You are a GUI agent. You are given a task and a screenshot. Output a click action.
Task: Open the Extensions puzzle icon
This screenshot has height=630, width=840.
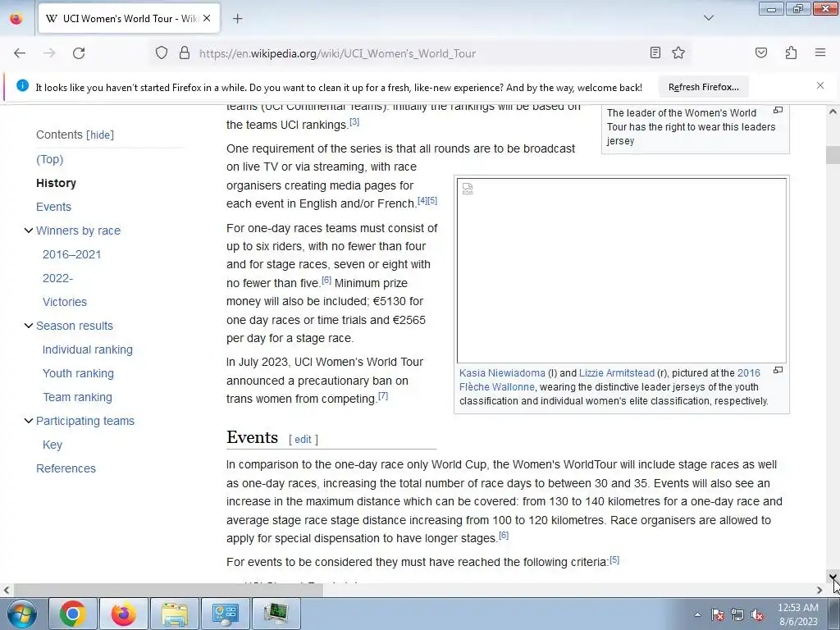(x=791, y=52)
